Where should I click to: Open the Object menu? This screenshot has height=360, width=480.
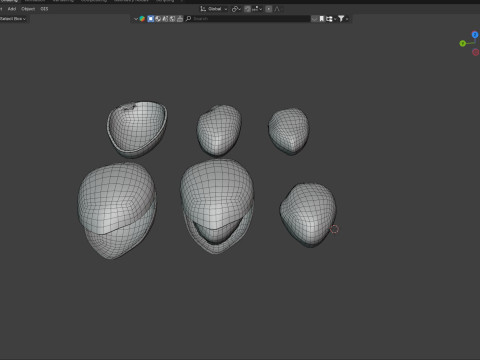tap(28, 9)
